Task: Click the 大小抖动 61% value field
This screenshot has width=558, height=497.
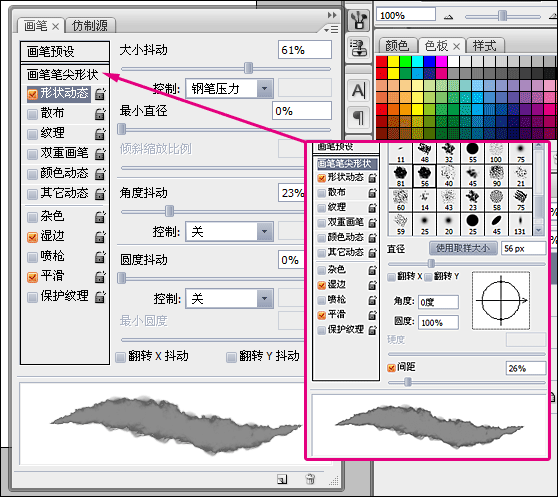Action: pyautogui.click(x=305, y=50)
